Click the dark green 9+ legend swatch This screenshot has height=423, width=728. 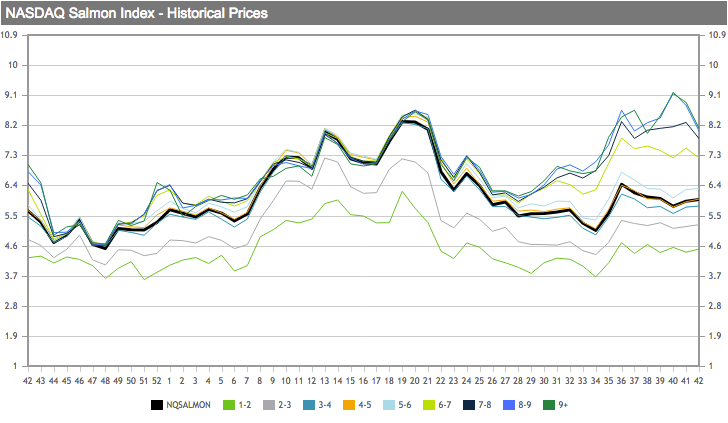(549, 405)
